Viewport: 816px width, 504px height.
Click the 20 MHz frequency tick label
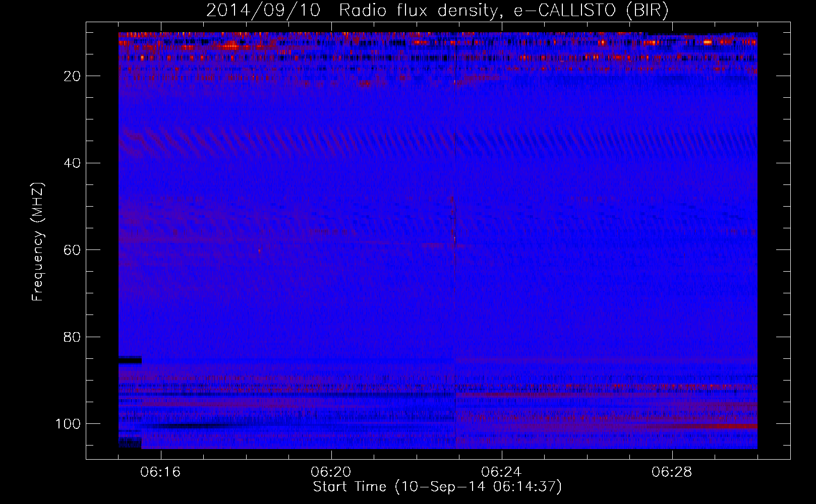(x=73, y=76)
